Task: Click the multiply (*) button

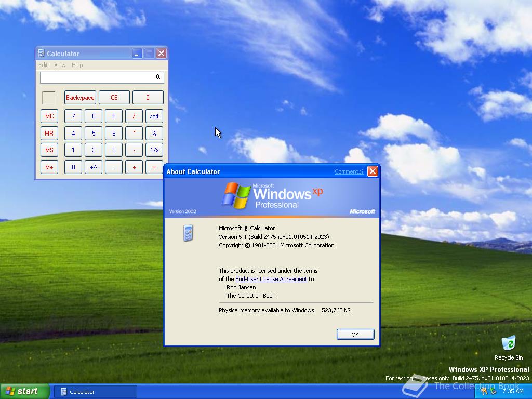Action: click(134, 133)
